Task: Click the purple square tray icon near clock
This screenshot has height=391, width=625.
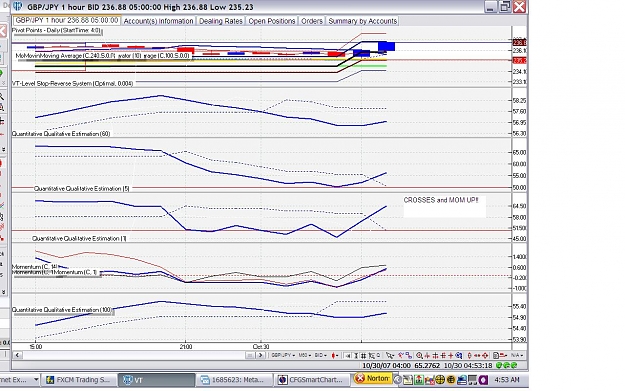Action: pyautogui.click(x=483, y=380)
